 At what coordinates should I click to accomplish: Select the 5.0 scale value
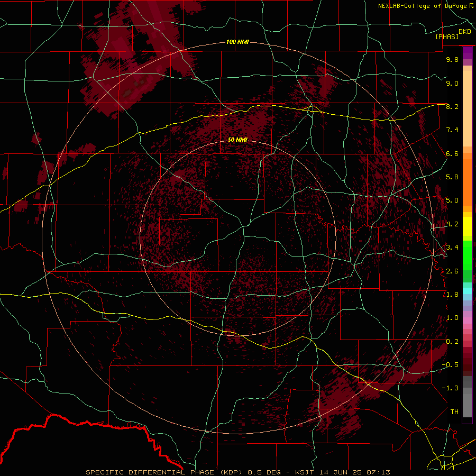(x=452, y=200)
